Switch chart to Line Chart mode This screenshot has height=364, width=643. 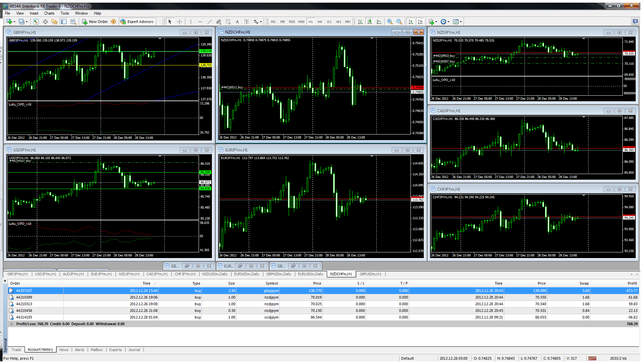(379, 22)
